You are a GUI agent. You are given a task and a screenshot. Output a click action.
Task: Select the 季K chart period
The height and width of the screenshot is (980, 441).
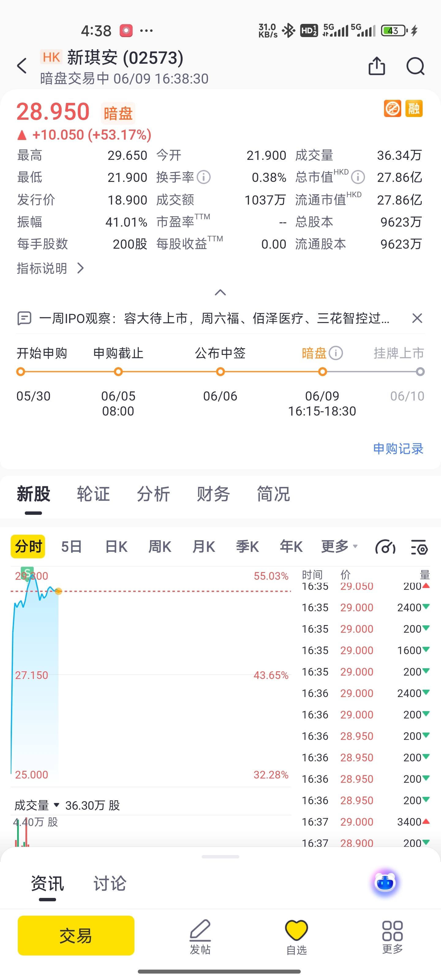coord(247,547)
